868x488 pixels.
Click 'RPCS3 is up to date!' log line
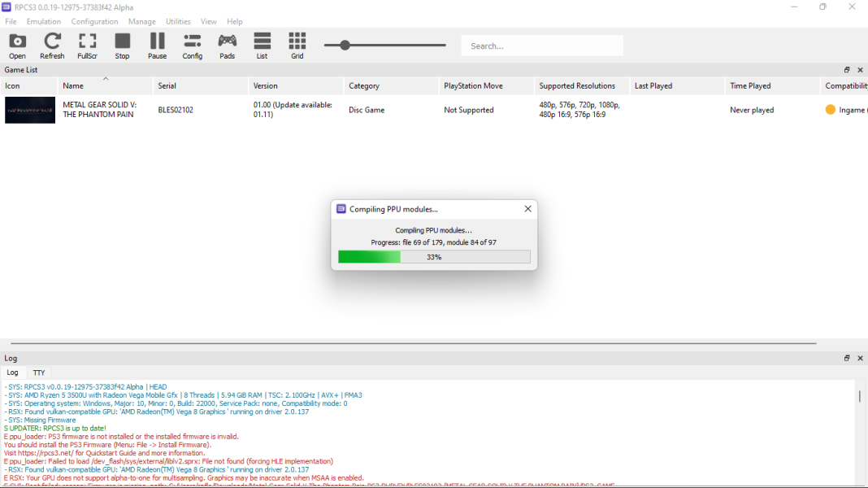click(54, 428)
